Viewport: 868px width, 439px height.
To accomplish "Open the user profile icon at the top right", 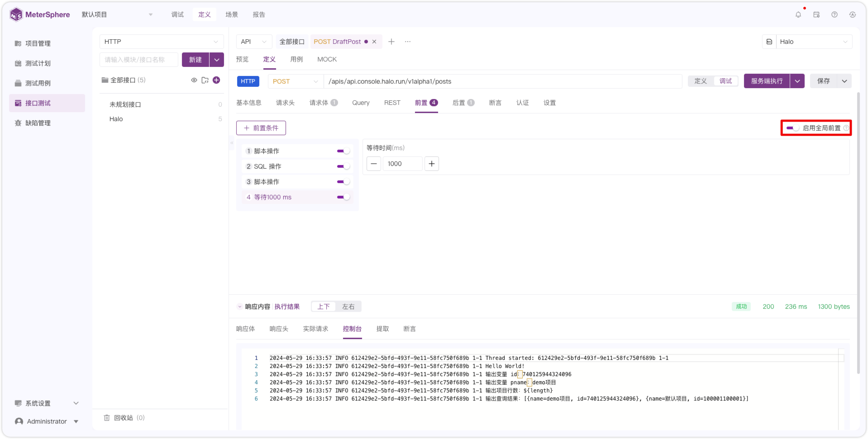I will tap(853, 14).
